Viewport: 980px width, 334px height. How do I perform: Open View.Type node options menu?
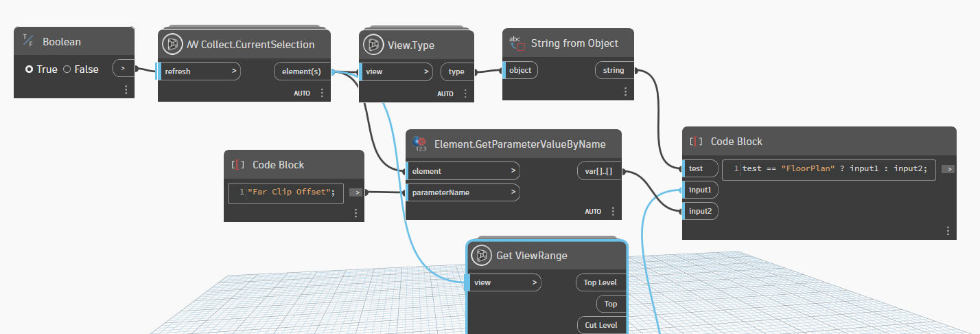(465, 93)
